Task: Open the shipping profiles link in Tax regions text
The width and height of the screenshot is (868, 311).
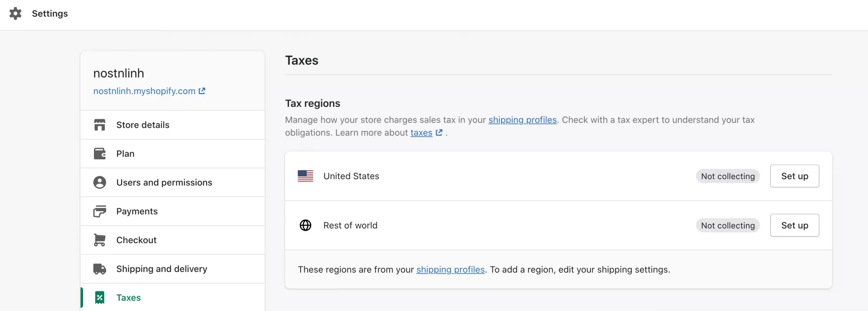Action: (x=522, y=120)
